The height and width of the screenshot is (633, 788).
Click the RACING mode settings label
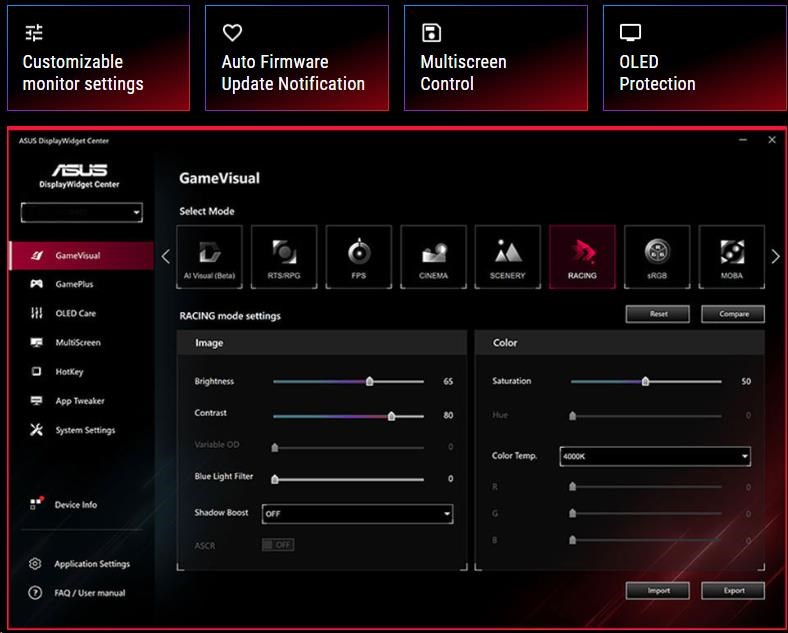tap(230, 316)
